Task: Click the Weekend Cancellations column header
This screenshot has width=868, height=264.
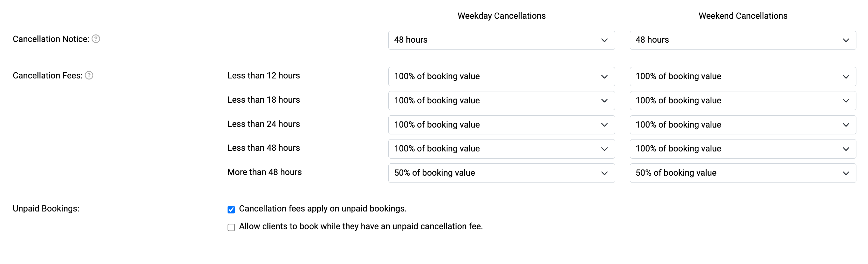Action: (x=743, y=16)
